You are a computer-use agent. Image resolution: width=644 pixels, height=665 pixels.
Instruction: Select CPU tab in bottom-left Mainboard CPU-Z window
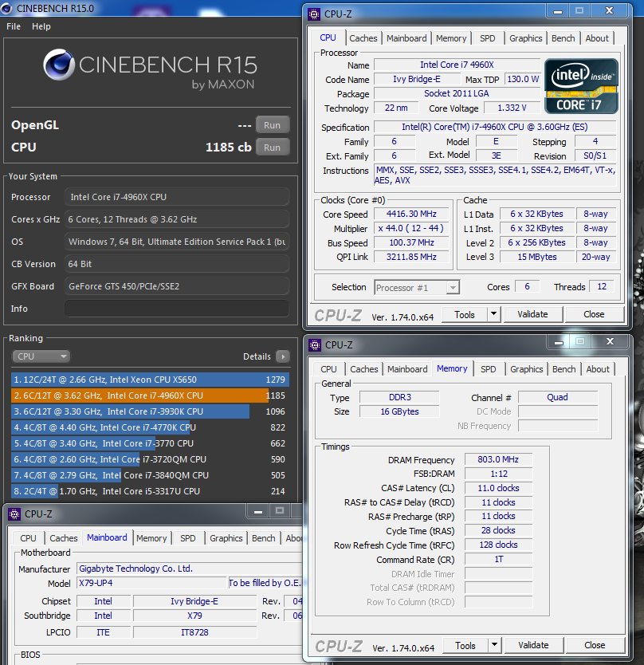29,538
